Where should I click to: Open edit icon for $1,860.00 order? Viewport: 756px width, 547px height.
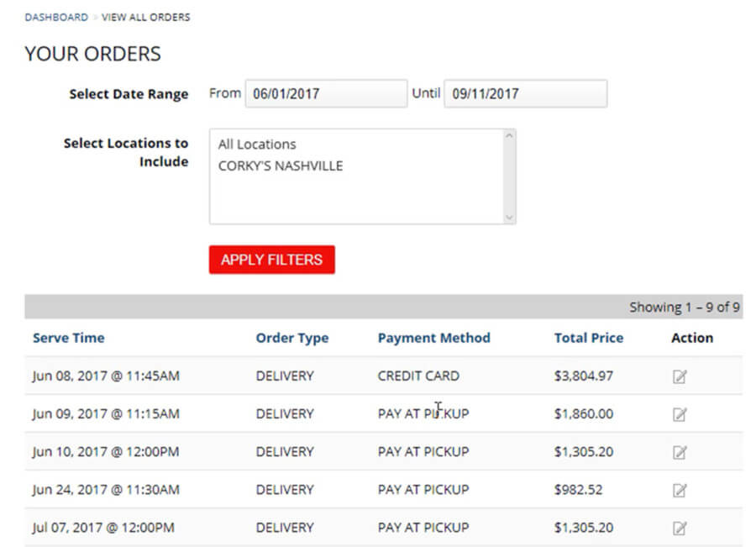tap(680, 414)
